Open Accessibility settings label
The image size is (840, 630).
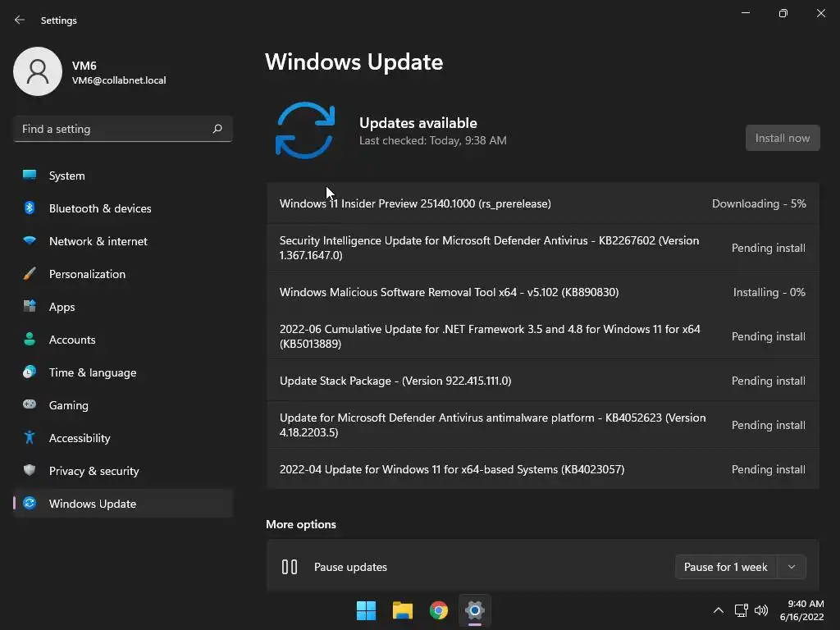pyautogui.click(x=80, y=438)
